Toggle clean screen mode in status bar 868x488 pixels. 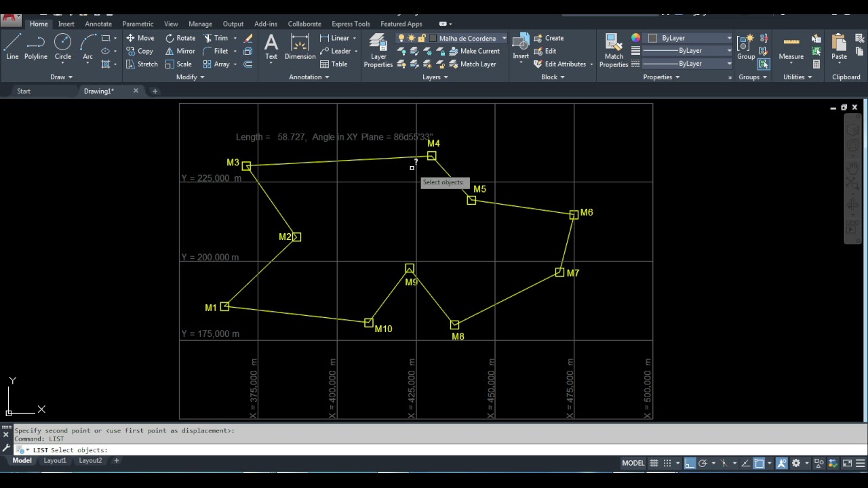(847, 463)
